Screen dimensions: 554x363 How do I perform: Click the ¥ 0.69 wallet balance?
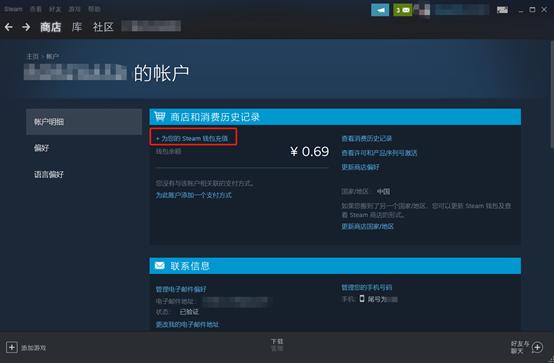[310, 152]
